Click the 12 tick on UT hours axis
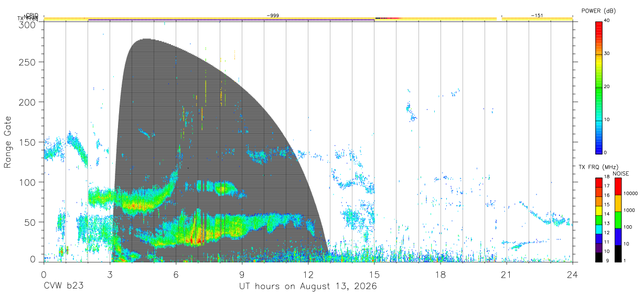 point(308,274)
